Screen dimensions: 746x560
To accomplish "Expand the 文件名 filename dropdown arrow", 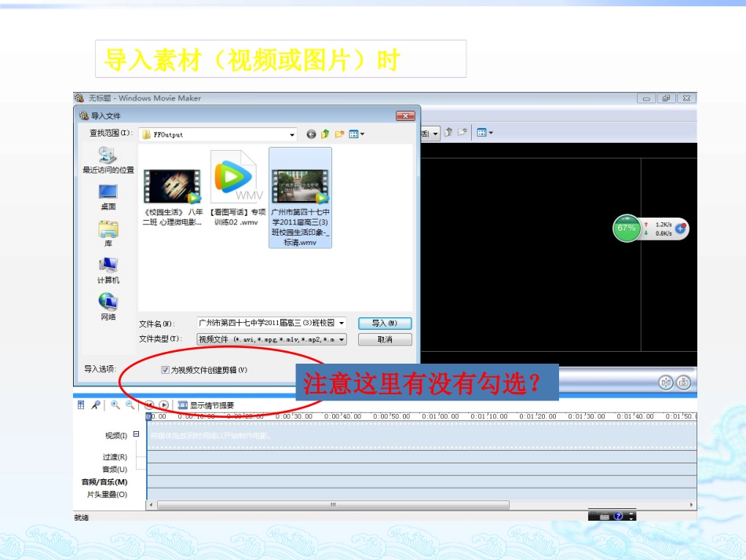I will [x=342, y=323].
